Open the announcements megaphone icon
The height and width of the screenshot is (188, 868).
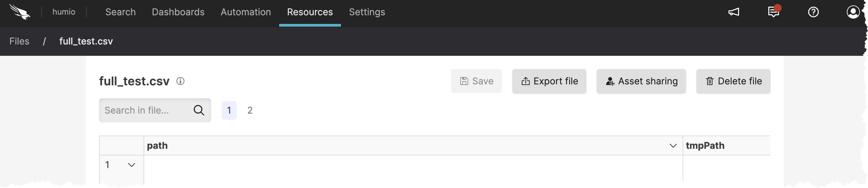(733, 12)
